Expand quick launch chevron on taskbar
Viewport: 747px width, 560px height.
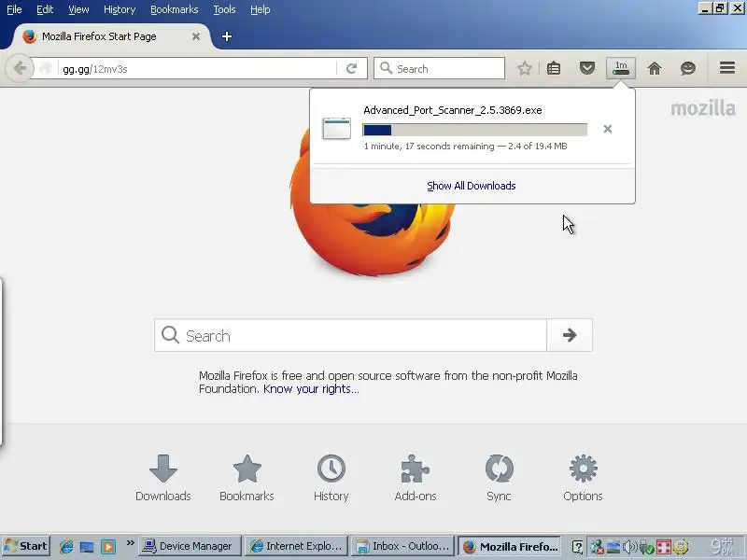coord(130,543)
